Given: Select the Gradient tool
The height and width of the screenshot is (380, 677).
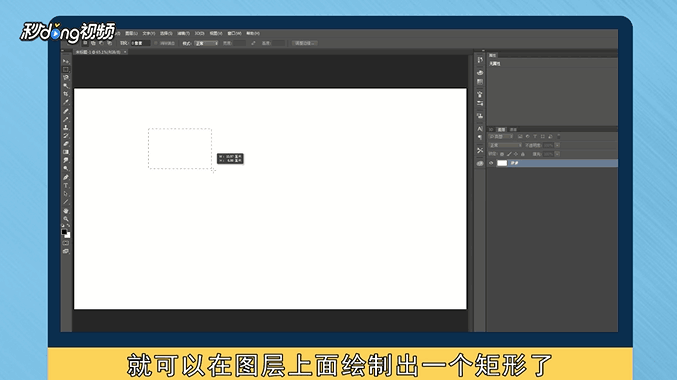Looking at the screenshot, I should pyautogui.click(x=66, y=152).
